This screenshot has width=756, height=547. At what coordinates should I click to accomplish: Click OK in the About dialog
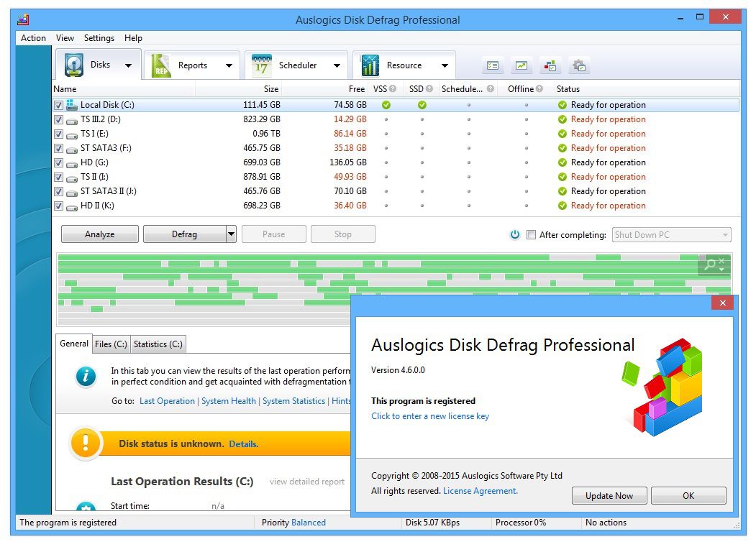point(688,496)
